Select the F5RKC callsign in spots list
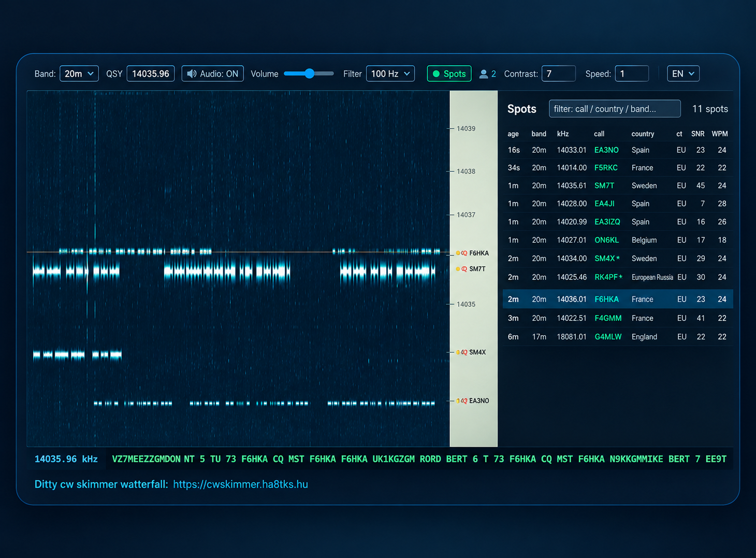 tap(606, 168)
